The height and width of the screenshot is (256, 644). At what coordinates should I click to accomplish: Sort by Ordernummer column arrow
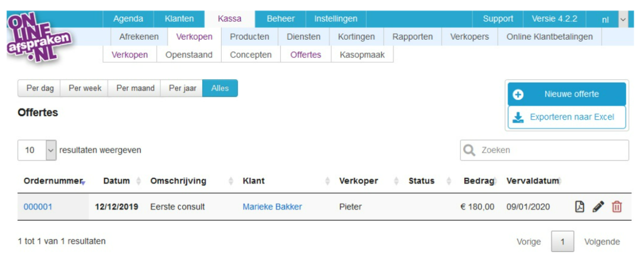pos(83,182)
